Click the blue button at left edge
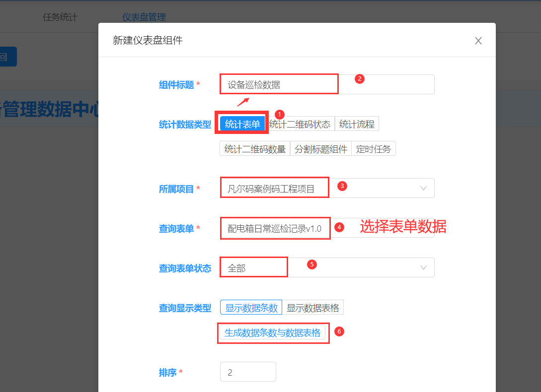Image resolution: width=541 pixels, height=392 pixels. [x=7, y=57]
